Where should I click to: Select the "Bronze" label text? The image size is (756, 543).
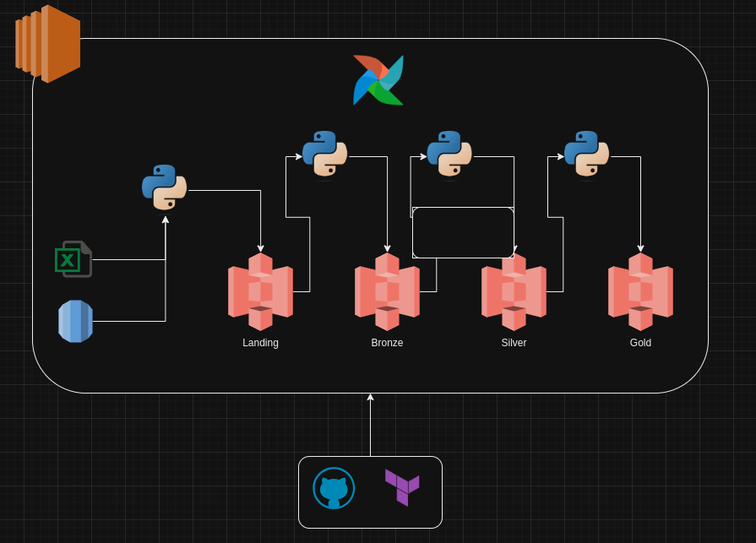tap(387, 343)
